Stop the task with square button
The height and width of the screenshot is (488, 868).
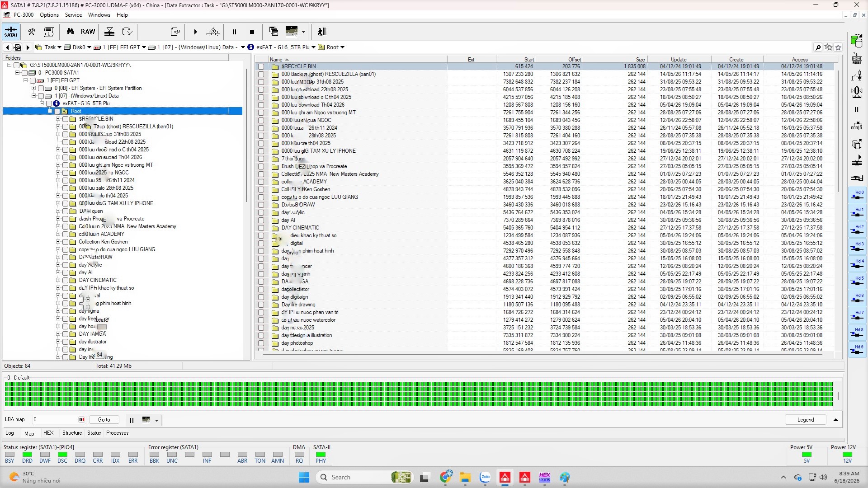(x=252, y=32)
